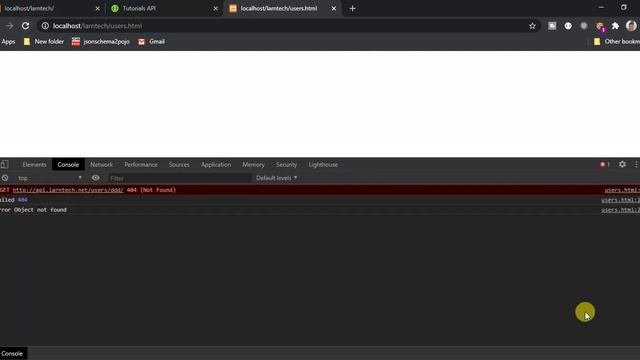
Task: Select the 404 status value in console
Action: pyautogui.click(x=22, y=200)
